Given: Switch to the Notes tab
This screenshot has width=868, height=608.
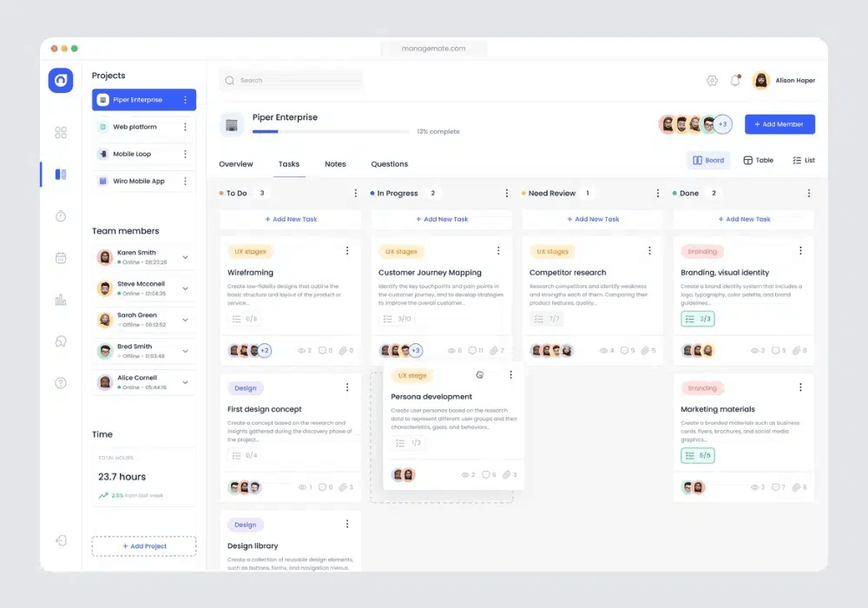Looking at the screenshot, I should [335, 164].
